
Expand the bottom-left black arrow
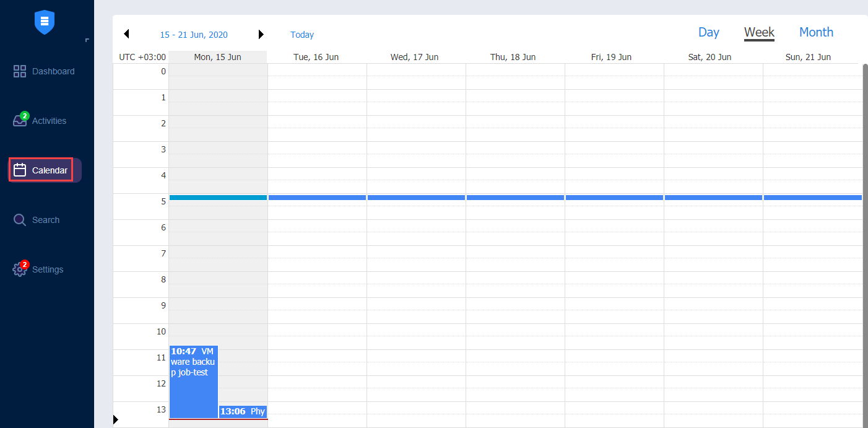[x=115, y=420]
